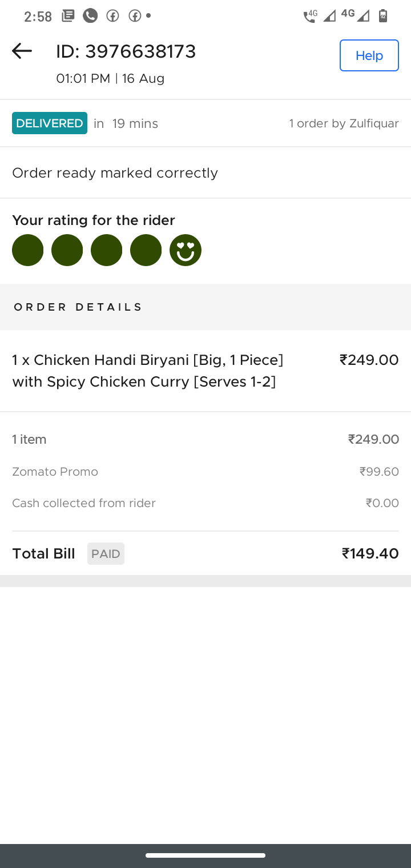This screenshot has width=411, height=868.
Task: Tap the PAID badge beside Total Bill
Action: [x=106, y=553]
